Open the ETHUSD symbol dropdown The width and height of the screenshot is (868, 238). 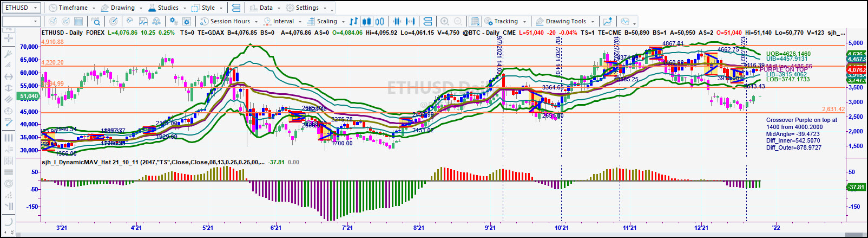click(x=36, y=8)
